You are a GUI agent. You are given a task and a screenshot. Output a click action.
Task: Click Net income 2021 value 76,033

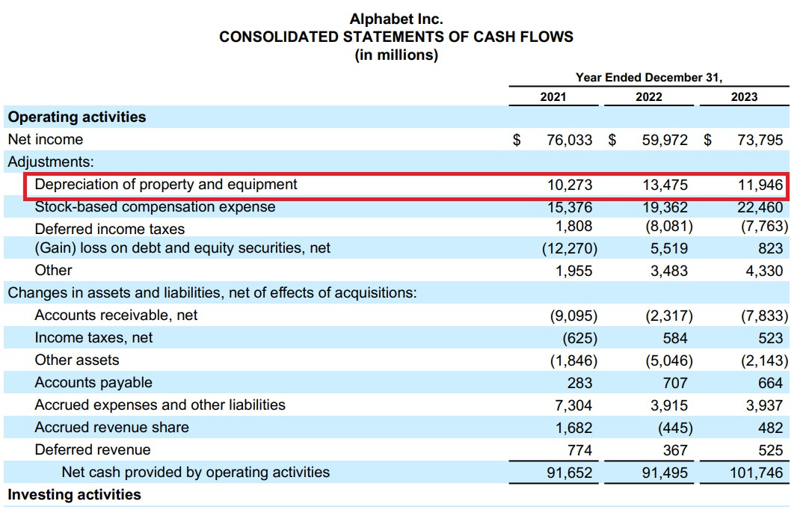[569, 140]
